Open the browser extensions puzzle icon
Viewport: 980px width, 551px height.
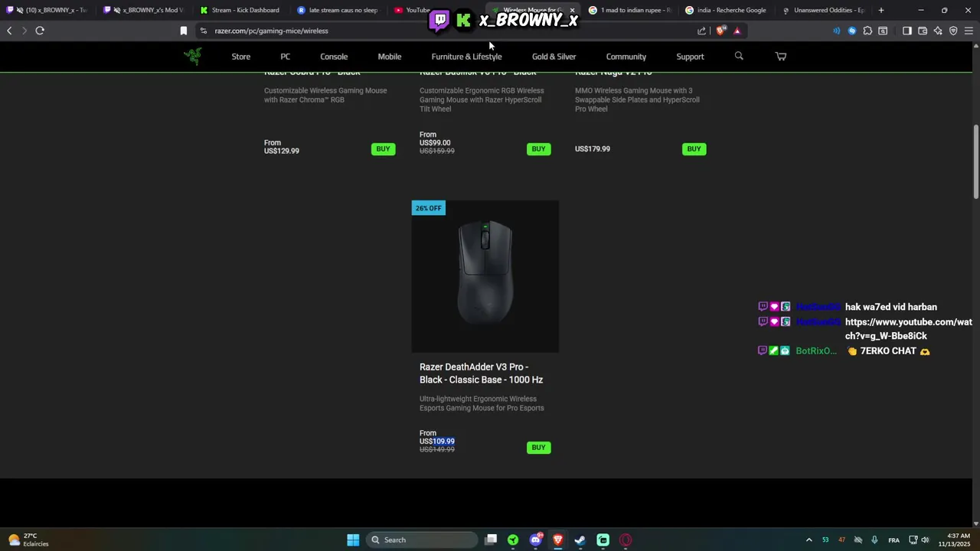point(867,31)
